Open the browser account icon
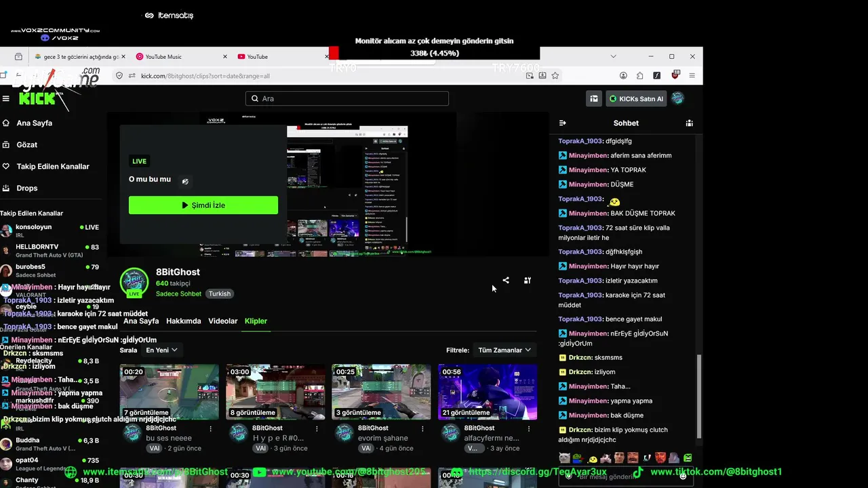The width and height of the screenshot is (868, 488). click(623, 75)
